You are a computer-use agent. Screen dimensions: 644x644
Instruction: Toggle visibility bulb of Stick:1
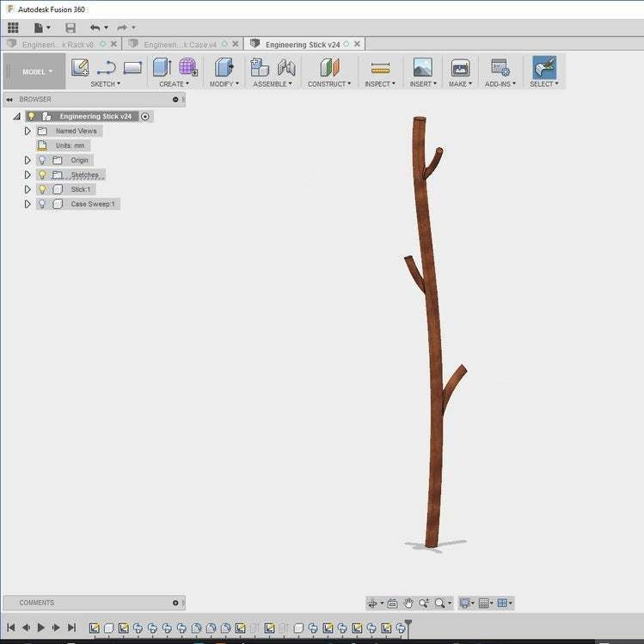tap(41, 189)
